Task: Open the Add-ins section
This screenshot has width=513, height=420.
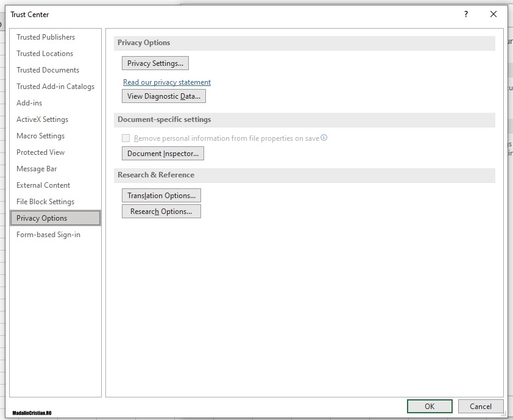Action: [29, 103]
